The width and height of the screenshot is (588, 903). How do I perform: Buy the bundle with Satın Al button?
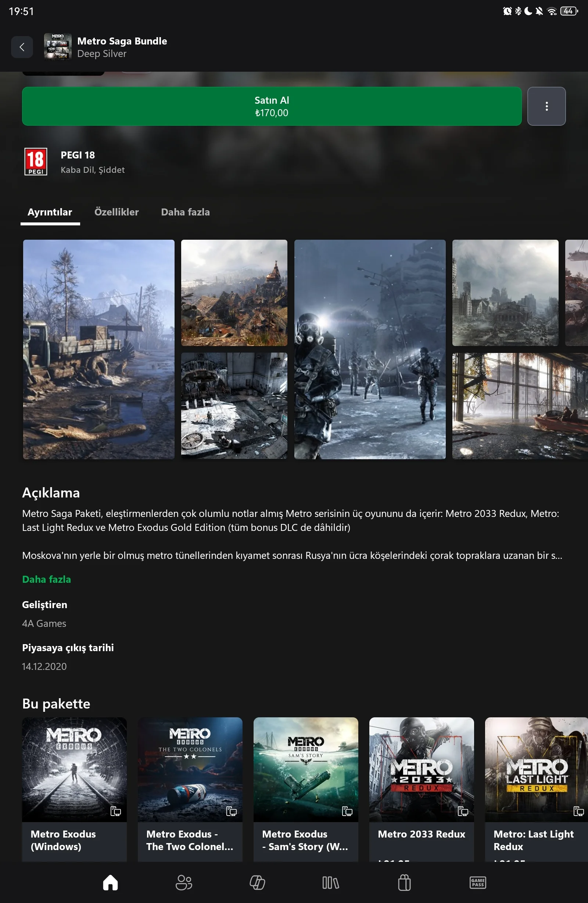[272, 106]
